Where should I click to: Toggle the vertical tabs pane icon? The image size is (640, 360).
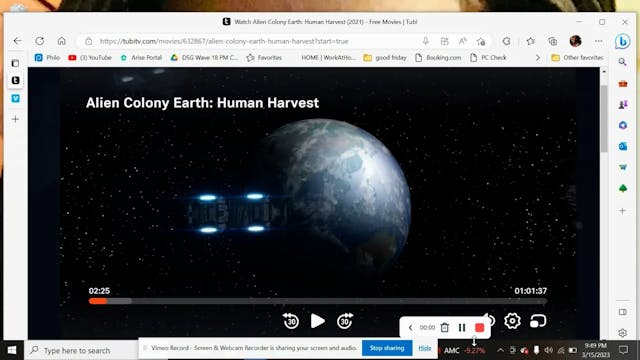click(15, 63)
